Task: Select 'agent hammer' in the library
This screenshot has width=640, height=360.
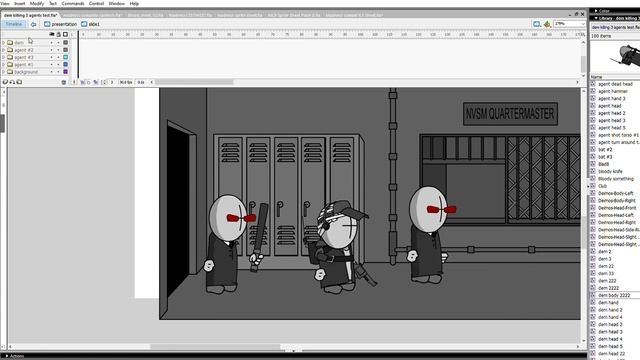Action: [x=613, y=91]
